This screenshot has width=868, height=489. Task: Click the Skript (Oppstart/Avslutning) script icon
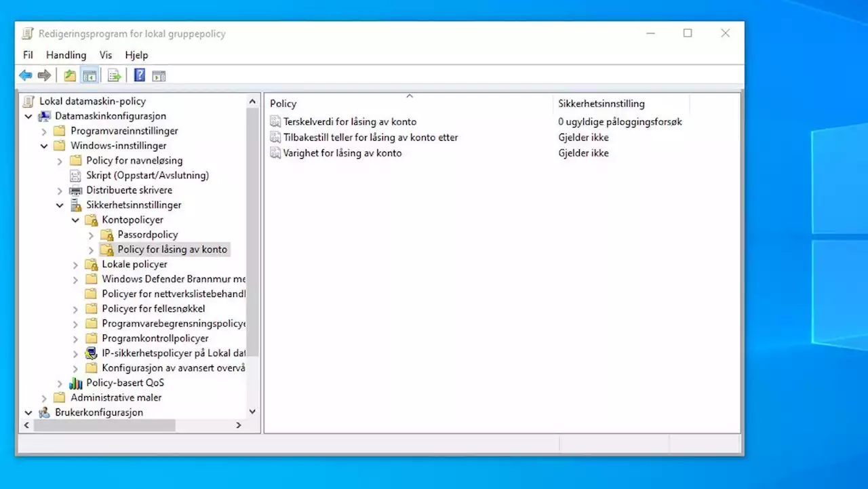coord(75,175)
